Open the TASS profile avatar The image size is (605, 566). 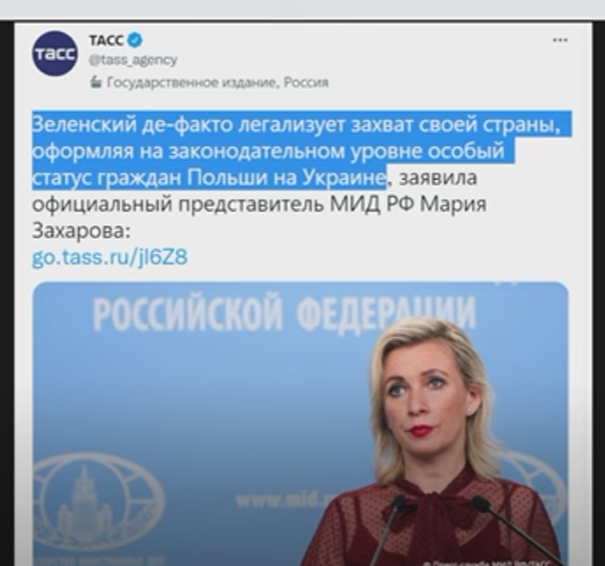tap(55, 53)
